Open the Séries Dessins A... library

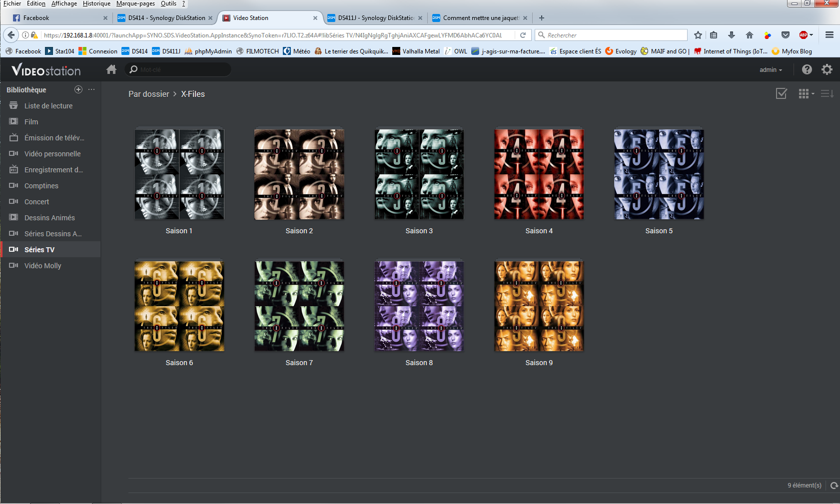coord(50,233)
